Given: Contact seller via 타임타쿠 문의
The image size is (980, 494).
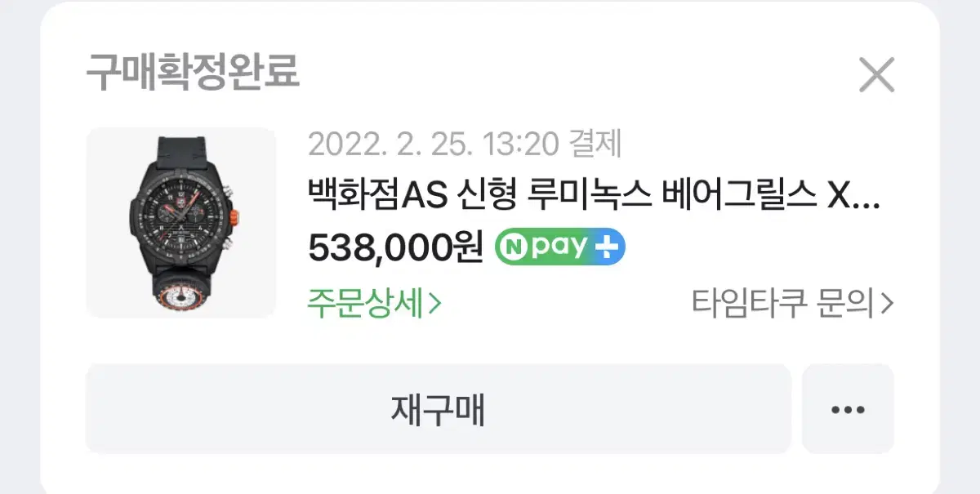Looking at the screenshot, I should 792,304.
